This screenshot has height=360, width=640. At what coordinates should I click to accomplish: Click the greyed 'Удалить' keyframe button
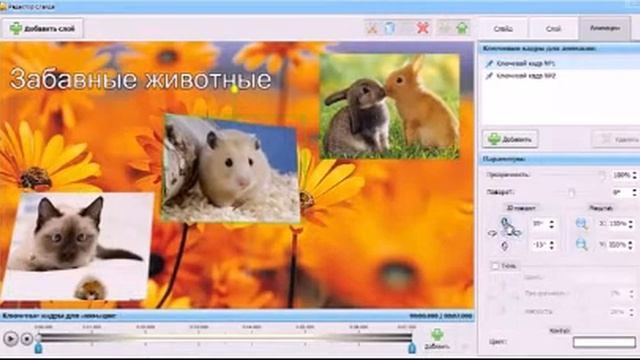click(616, 139)
